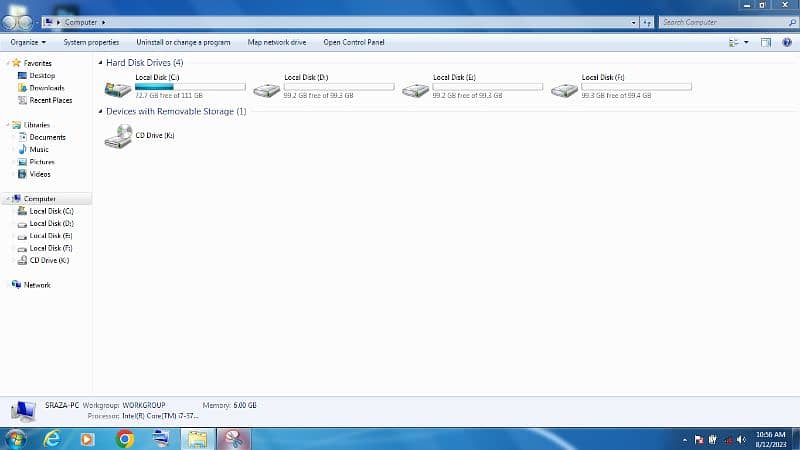Click the Local Disk (C:) usage bar
This screenshot has width=800, height=450.
pyautogui.click(x=190, y=87)
